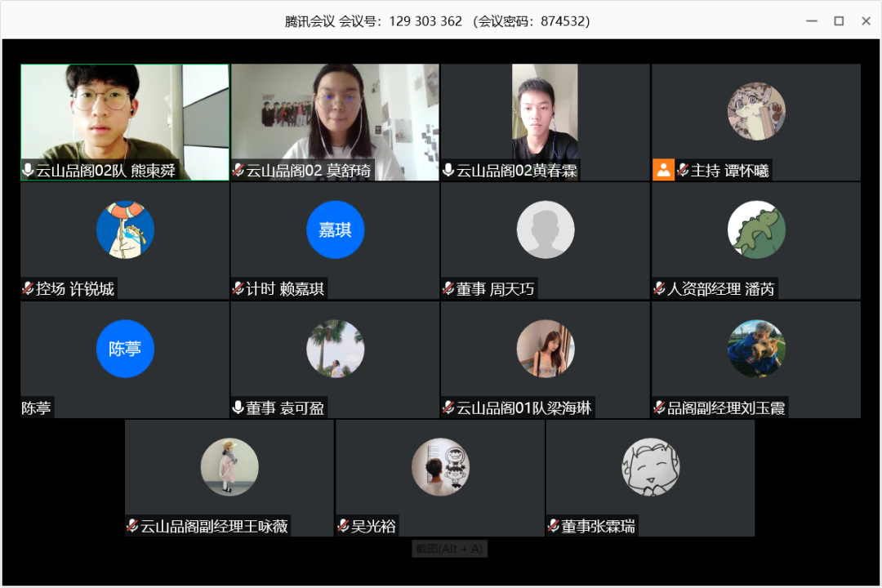
Task: Click the microphone icon beside 董事 袁可盈
Action: click(238, 408)
